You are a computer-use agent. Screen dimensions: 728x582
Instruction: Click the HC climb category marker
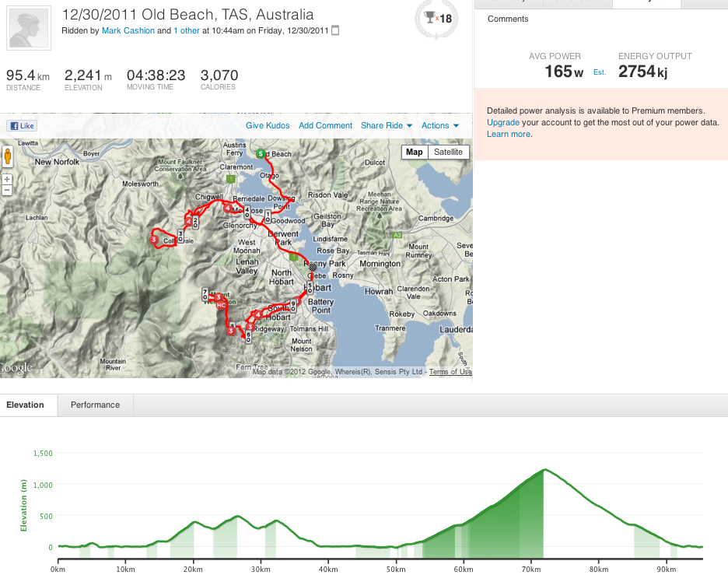click(221, 305)
